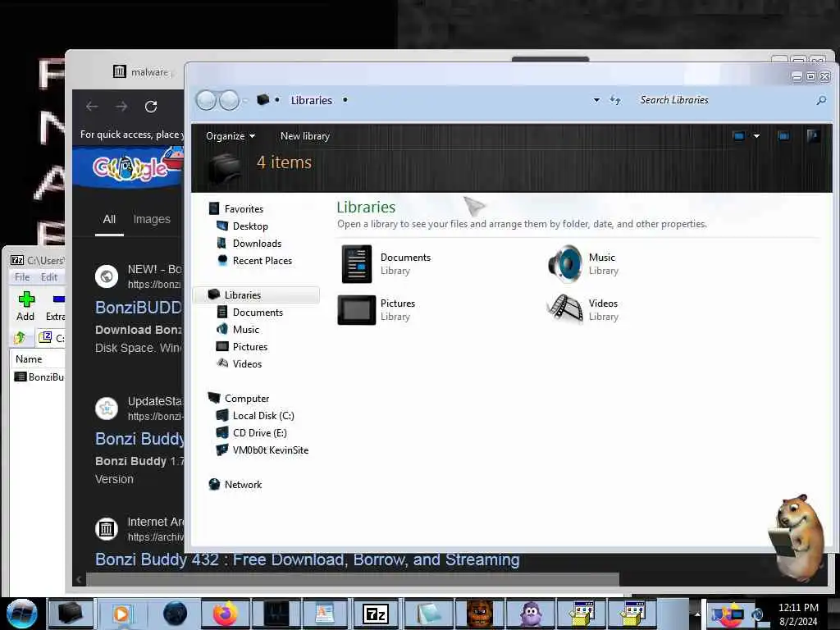This screenshot has width=840, height=630.
Task: Reload page in Firefox window
Action: coord(151,107)
